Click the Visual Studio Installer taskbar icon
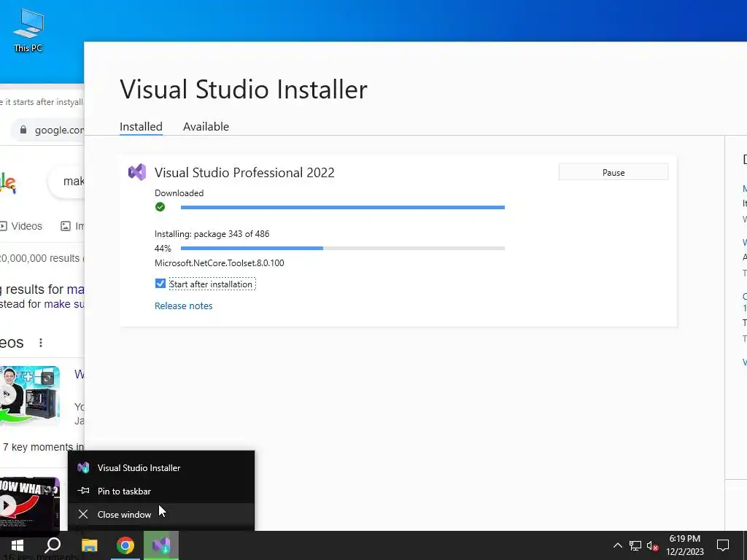 [x=161, y=545]
